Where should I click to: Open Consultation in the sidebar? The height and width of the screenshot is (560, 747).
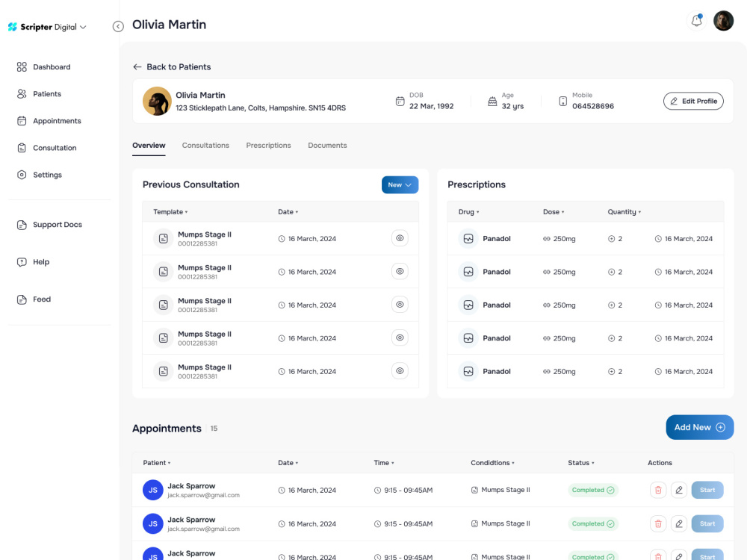pos(46,148)
